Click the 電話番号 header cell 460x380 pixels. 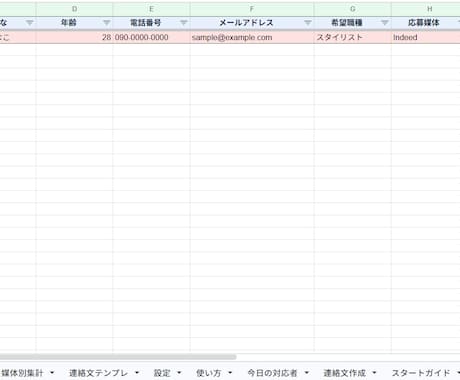[151, 23]
